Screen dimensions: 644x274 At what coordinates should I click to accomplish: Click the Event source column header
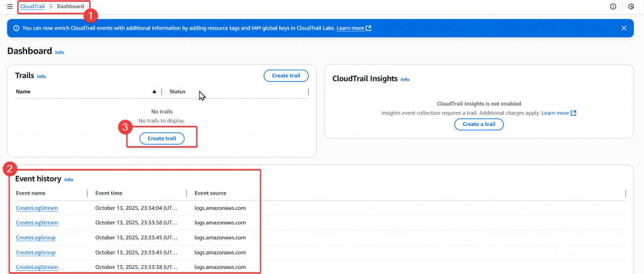coord(210,193)
